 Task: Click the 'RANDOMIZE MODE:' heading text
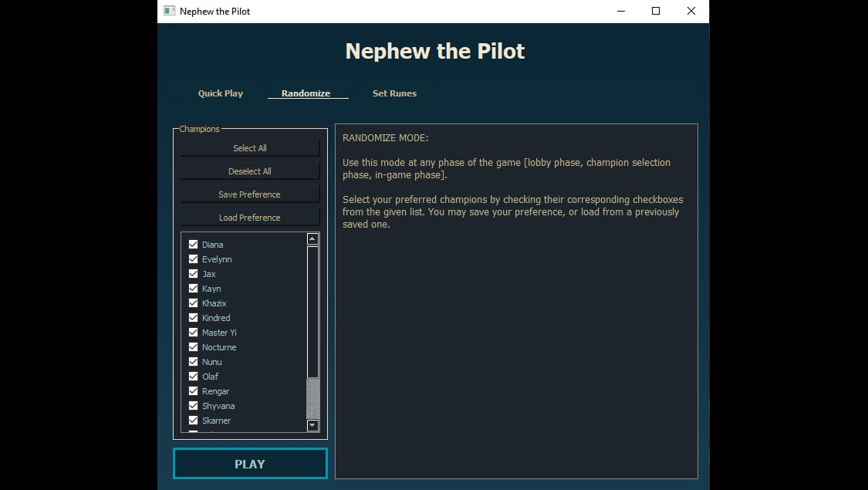click(385, 138)
